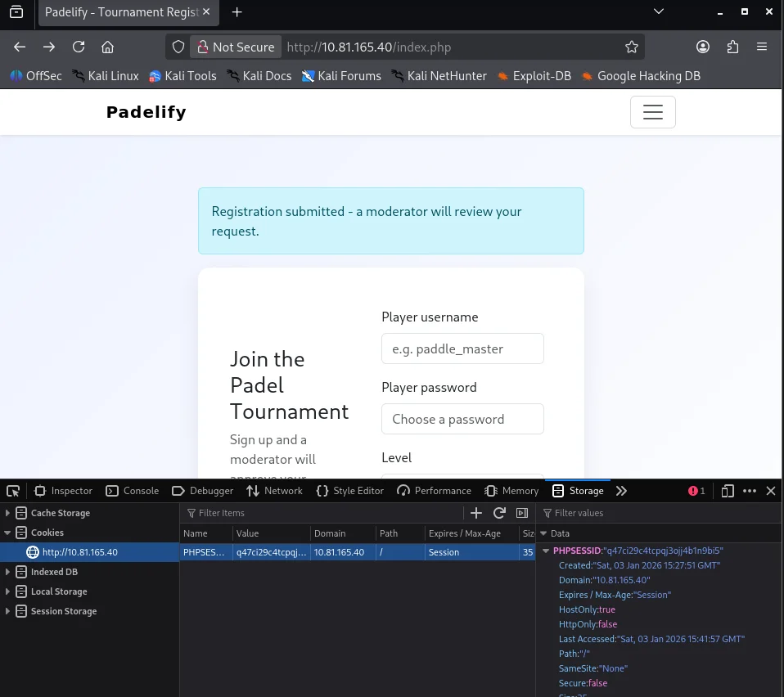
Task: Open the Exploit-DB bookmark
Action: click(x=534, y=76)
